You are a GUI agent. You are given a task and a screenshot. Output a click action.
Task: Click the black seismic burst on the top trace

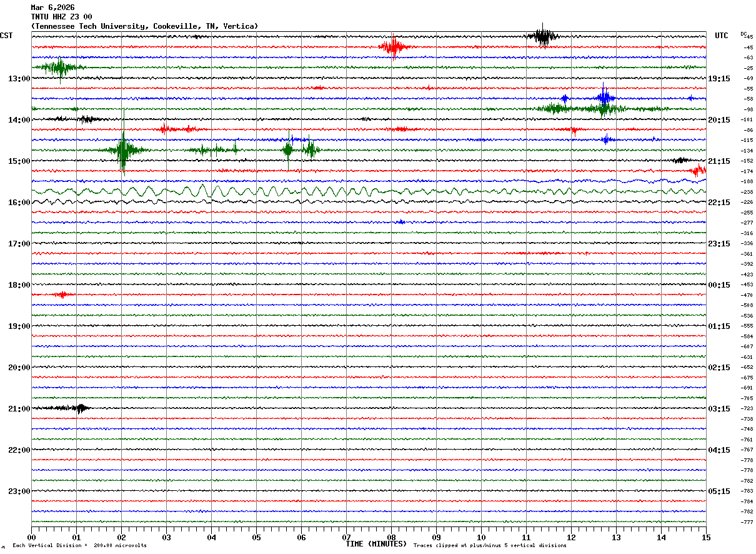click(x=542, y=36)
